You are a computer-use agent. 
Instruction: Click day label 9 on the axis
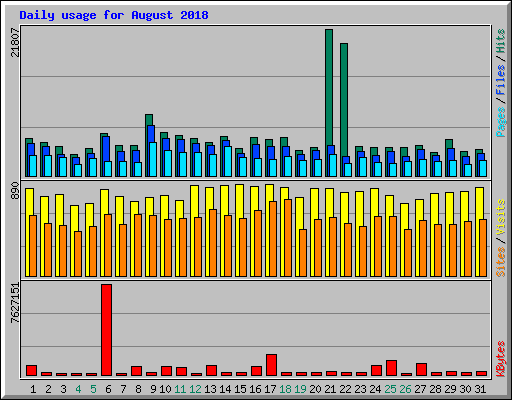click(x=153, y=389)
